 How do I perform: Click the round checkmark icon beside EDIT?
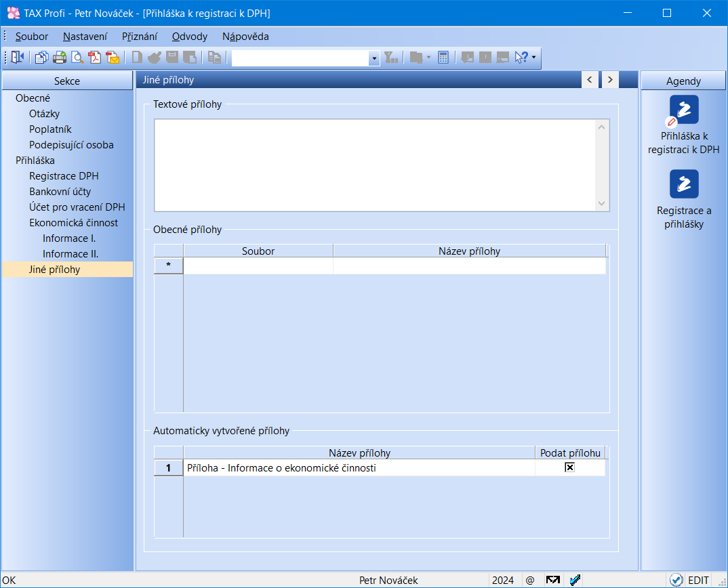click(676, 580)
